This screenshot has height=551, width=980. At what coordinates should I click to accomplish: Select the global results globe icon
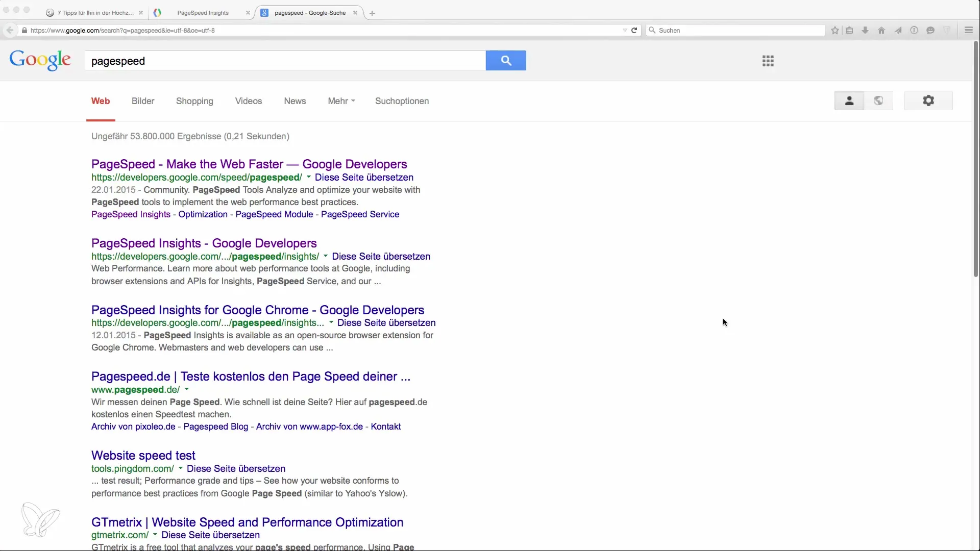[x=878, y=101]
